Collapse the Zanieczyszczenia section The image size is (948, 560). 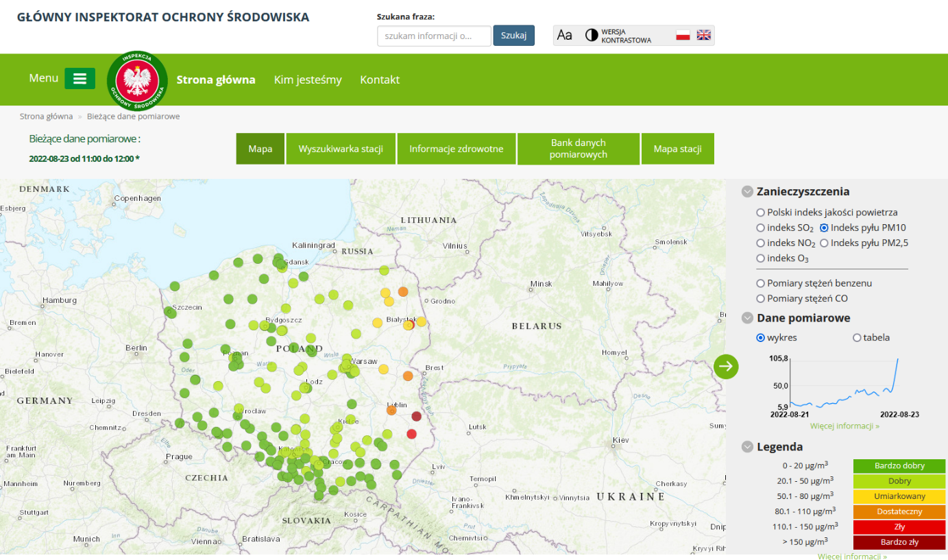tap(747, 192)
